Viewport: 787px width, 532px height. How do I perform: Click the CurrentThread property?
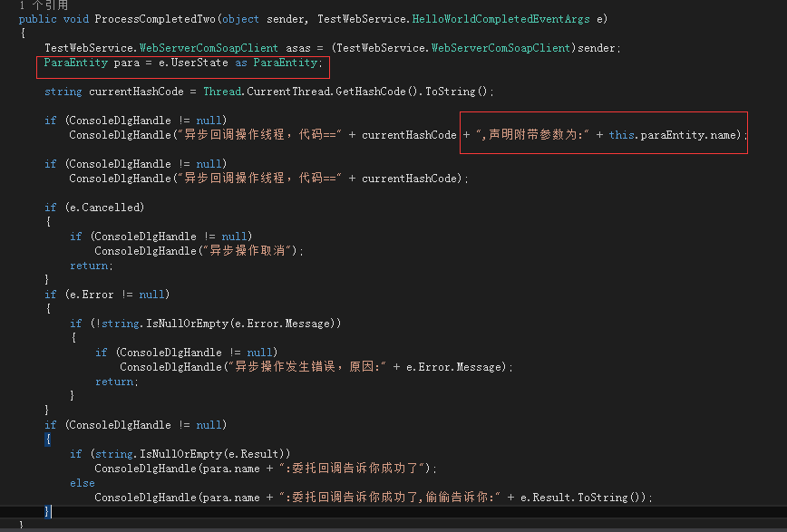288,92
